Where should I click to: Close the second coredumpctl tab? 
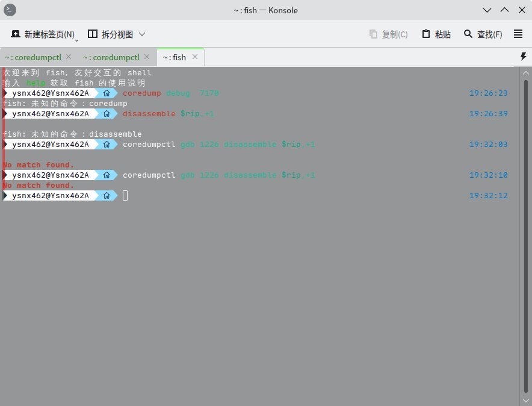click(x=147, y=57)
